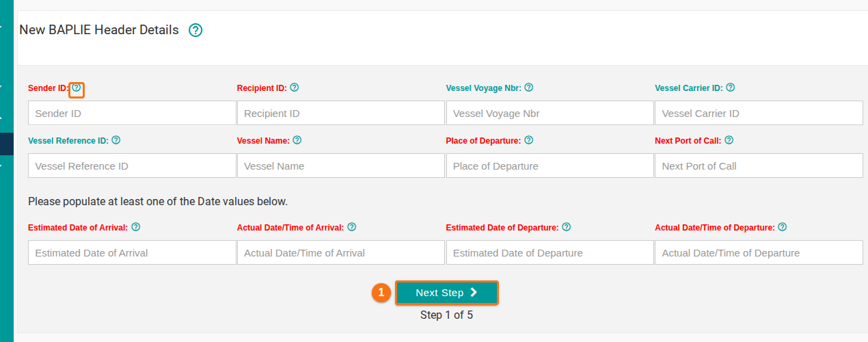
Task: Click the 'Step 1 of 5' text
Action: pyautogui.click(x=446, y=315)
